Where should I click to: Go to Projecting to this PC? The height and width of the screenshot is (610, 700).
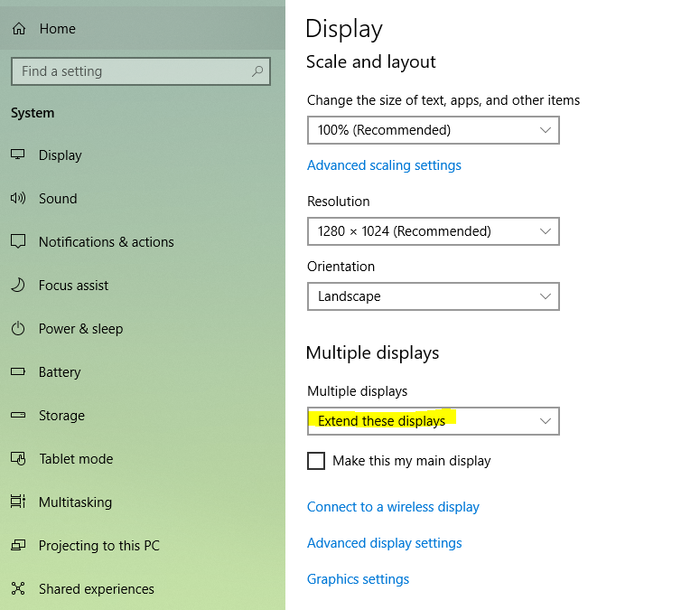point(98,546)
